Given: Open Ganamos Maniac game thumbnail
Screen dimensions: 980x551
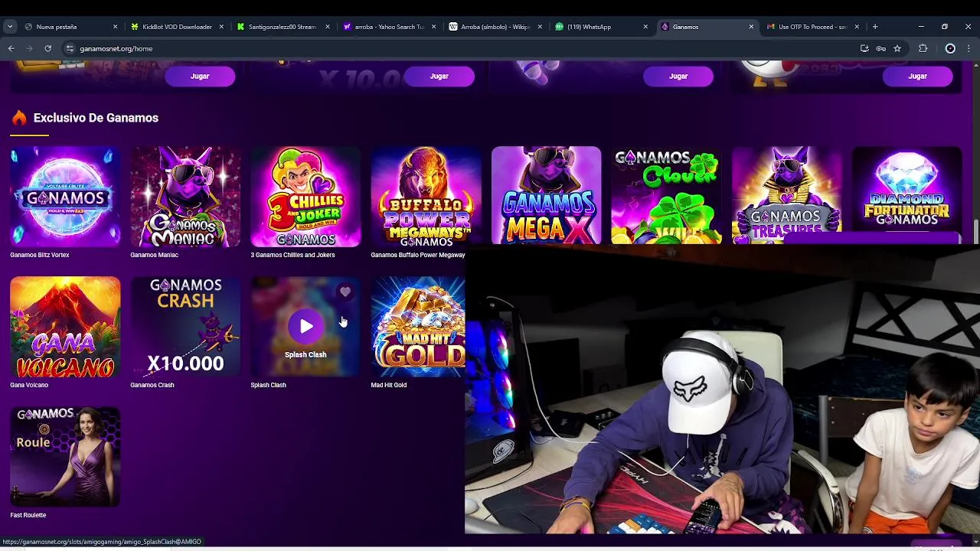Looking at the screenshot, I should pos(185,197).
